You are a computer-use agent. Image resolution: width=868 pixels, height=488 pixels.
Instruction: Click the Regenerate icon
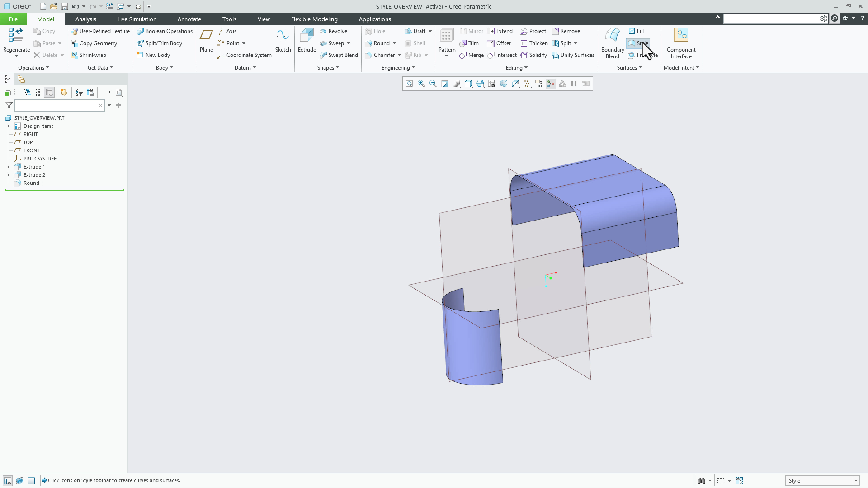tap(16, 35)
